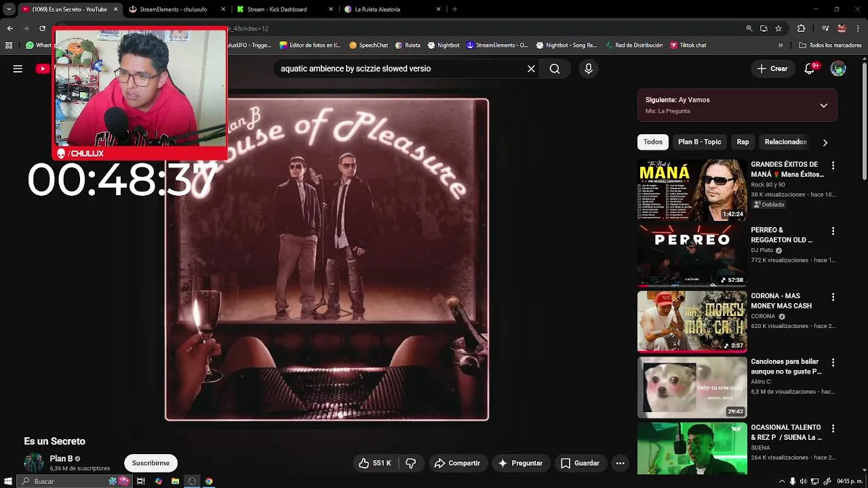Open the Nightbot - Song Re... bookmark

566,45
